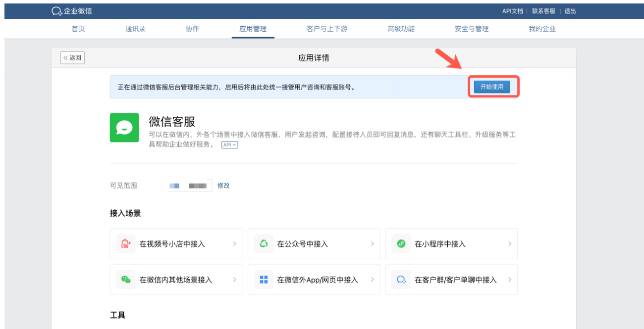Image resolution: width=644 pixels, height=329 pixels.
Task: Click the chat bubble icon for 客户群/客户单聊
Action: pos(401,280)
